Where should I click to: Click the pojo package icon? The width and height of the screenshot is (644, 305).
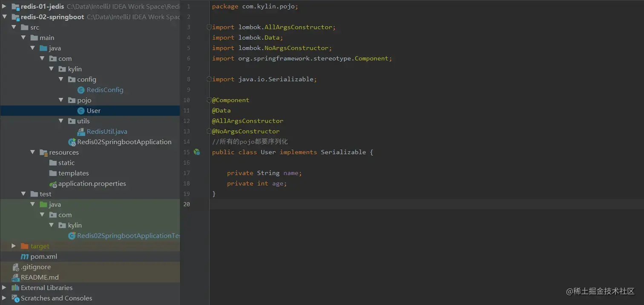pyautogui.click(x=72, y=100)
